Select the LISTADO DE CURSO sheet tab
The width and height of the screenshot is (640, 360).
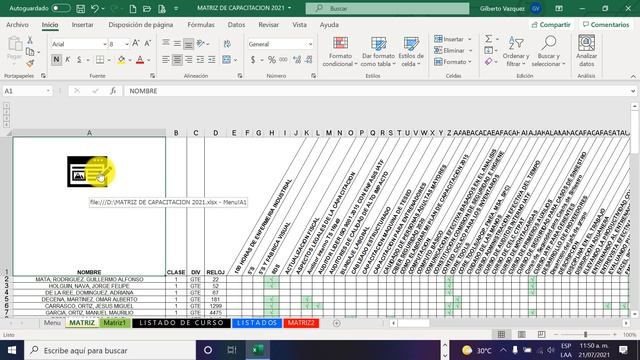coord(181,323)
